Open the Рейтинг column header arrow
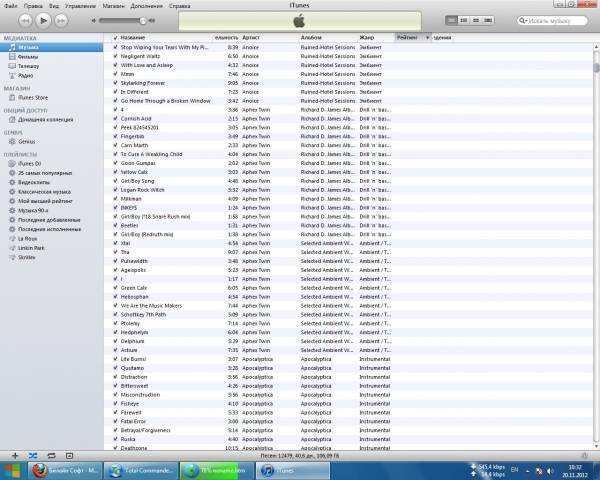The width and height of the screenshot is (600, 480). tap(427, 38)
